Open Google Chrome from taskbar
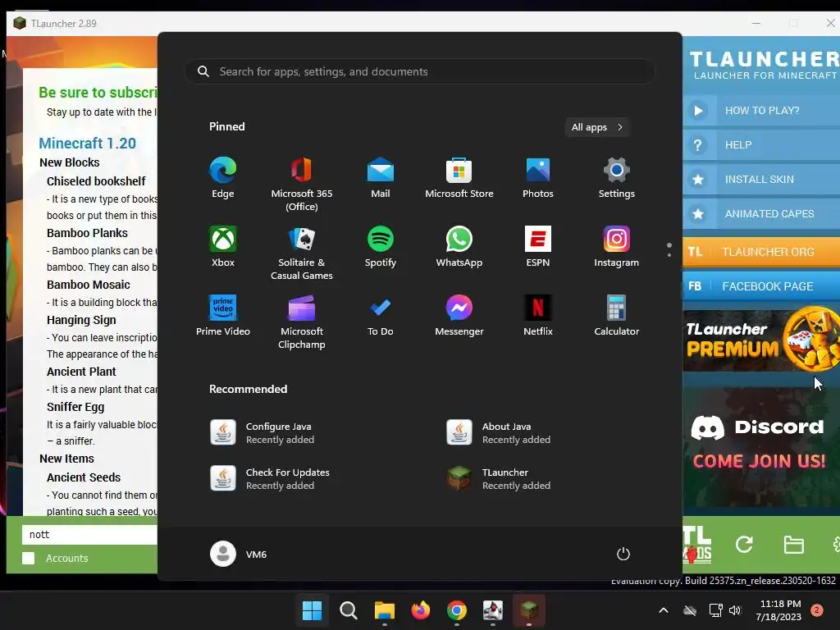 (x=456, y=610)
